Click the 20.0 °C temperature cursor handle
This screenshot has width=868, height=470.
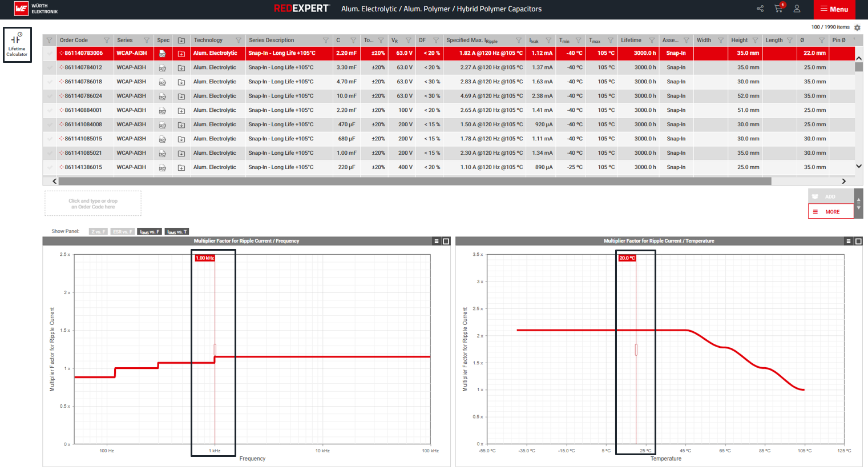tap(636, 349)
